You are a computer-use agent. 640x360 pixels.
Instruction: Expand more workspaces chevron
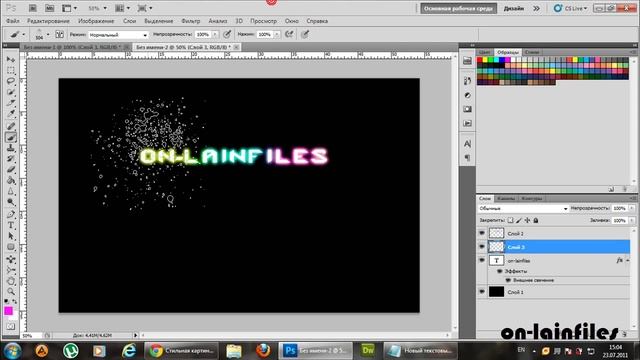click(x=536, y=8)
